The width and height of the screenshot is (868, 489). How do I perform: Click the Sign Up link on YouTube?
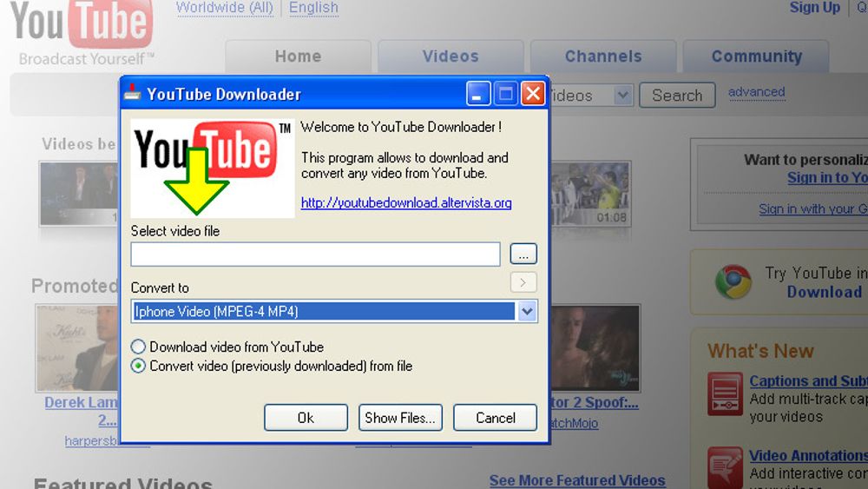pyautogui.click(x=814, y=8)
